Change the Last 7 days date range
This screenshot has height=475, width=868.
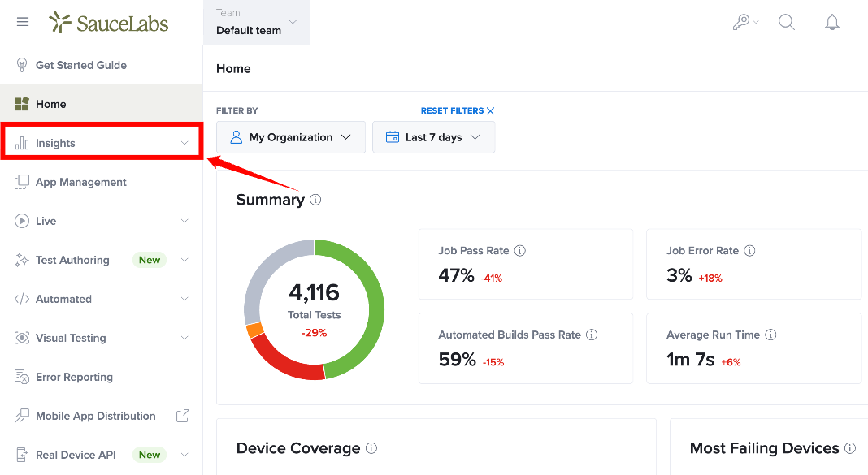click(433, 137)
